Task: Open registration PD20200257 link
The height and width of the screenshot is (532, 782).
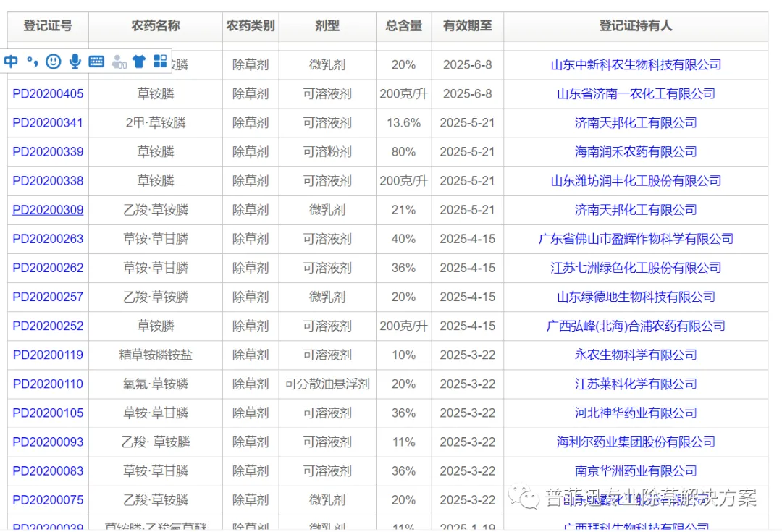Action: (48, 297)
